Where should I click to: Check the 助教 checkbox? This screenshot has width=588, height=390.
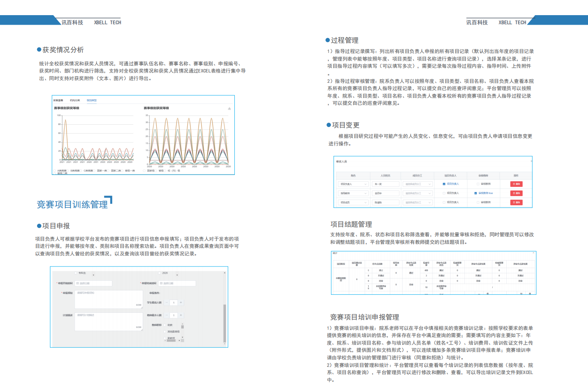[165, 325]
